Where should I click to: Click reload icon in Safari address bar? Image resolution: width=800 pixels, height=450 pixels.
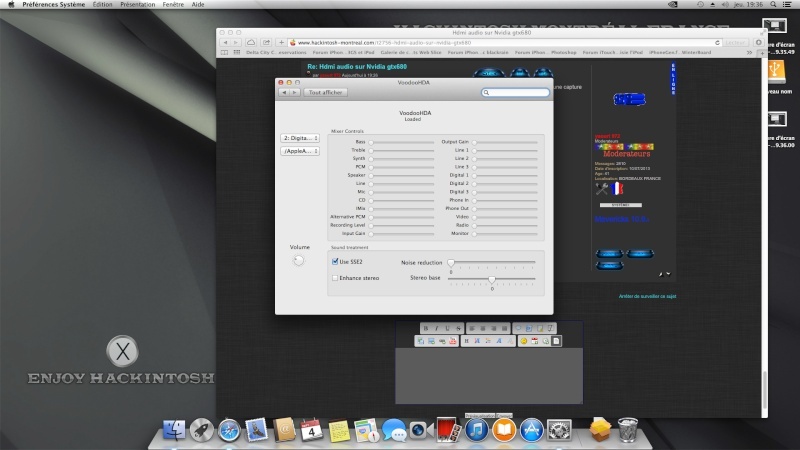717,43
